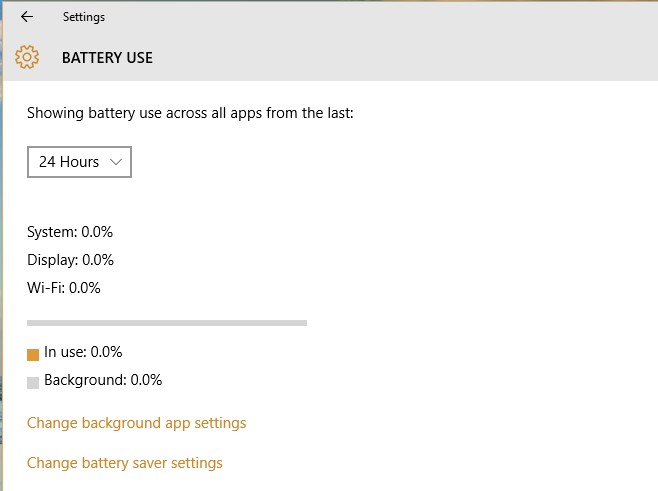658x491 pixels.
Task: Click the chevron arrow beside 24 Hours
Action: pyautogui.click(x=116, y=162)
